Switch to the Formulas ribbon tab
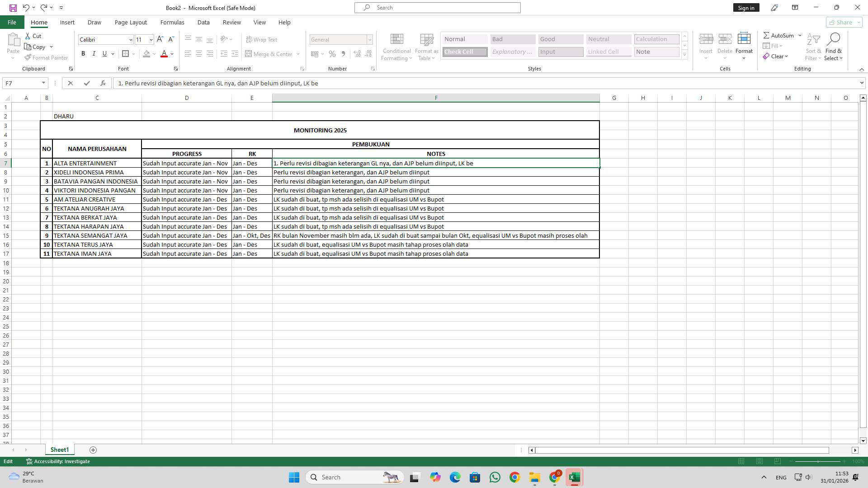 coord(172,22)
